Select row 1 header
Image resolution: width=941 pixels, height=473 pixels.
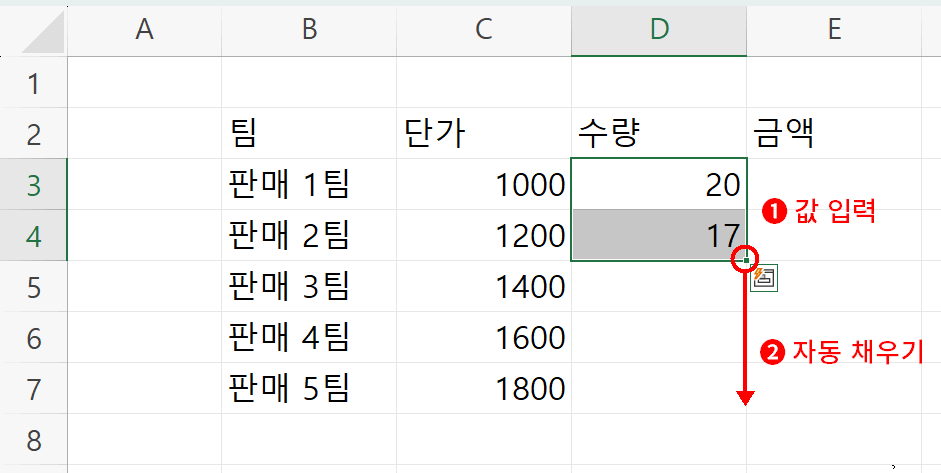click(34, 83)
